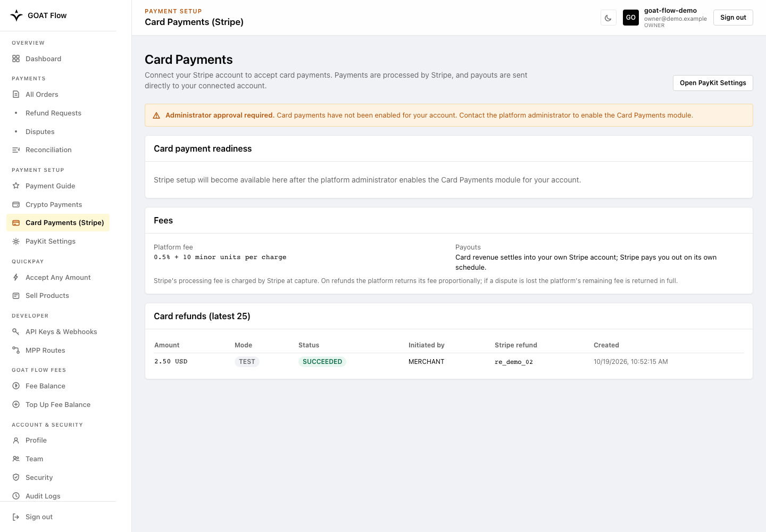Click the GOAT Flow logo icon
The height and width of the screenshot is (532, 766).
pos(16,15)
